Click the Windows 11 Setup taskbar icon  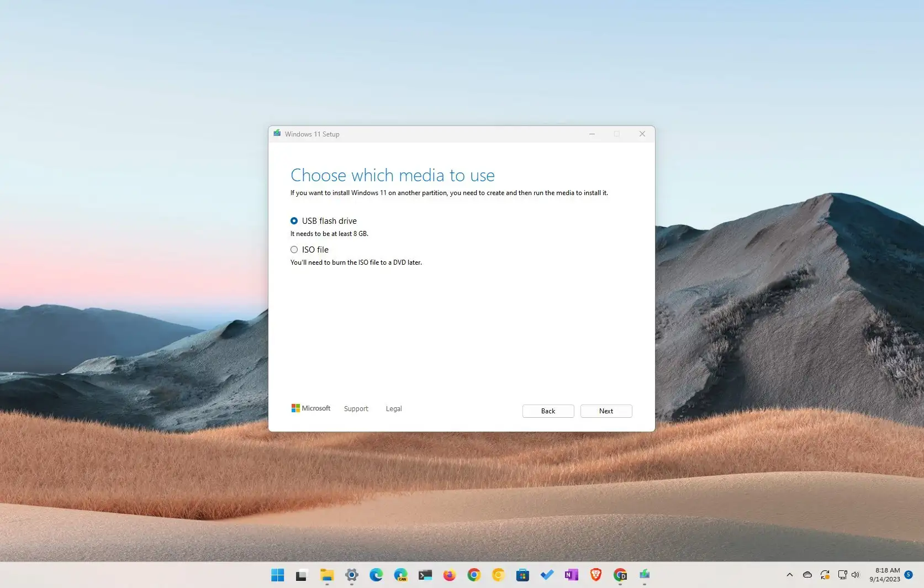click(645, 575)
